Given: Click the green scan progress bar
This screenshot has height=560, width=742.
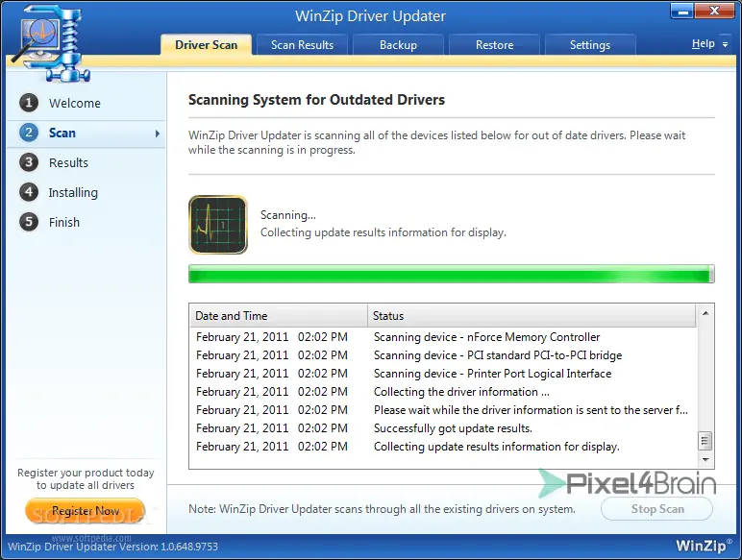Looking at the screenshot, I should tap(452, 274).
